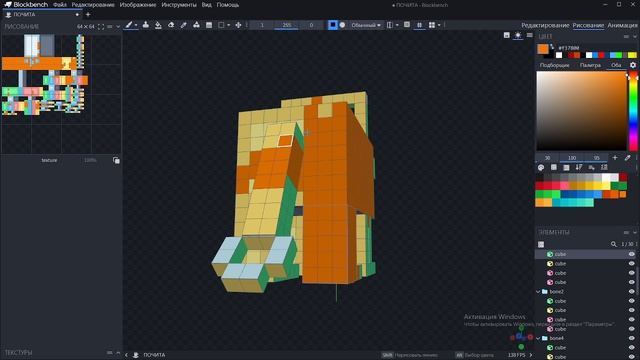Pick the yellow swatch in recent colors
This screenshot has height=360, width=640.
click(632, 55)
